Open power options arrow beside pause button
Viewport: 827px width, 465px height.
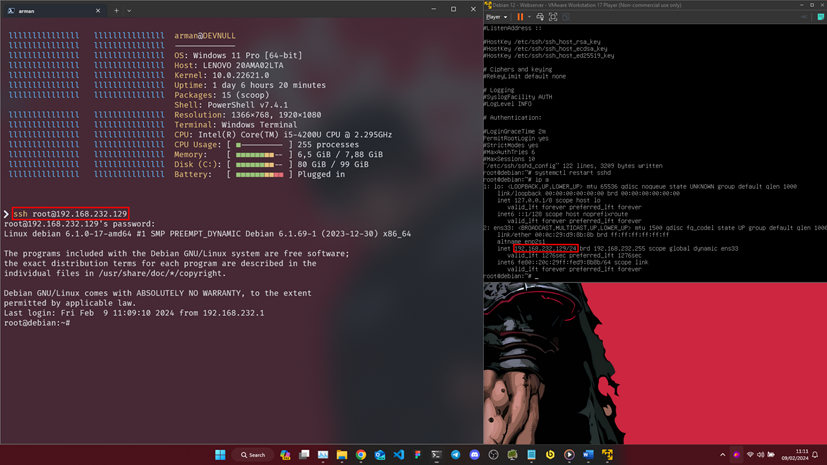click(x=529, y=17)
